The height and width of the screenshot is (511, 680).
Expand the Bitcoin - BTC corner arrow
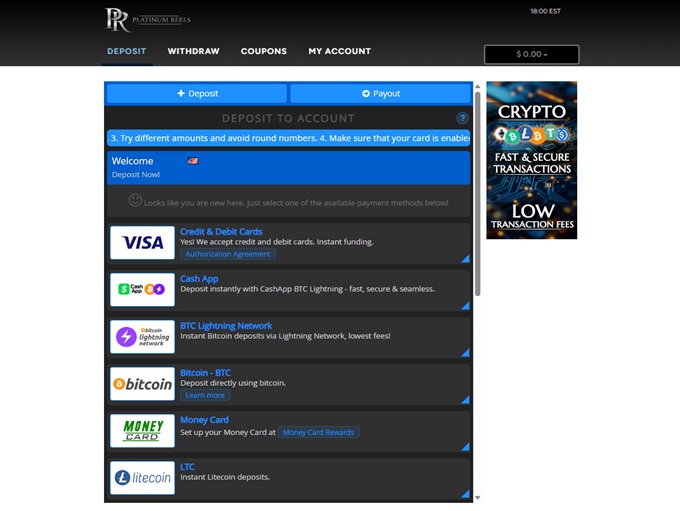[465, 400]
